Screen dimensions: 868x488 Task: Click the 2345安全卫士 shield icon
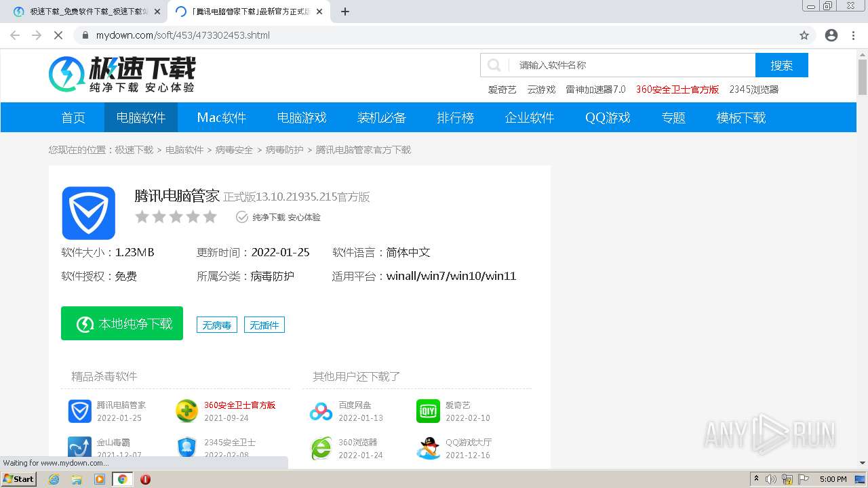click(x=186, y=447)
